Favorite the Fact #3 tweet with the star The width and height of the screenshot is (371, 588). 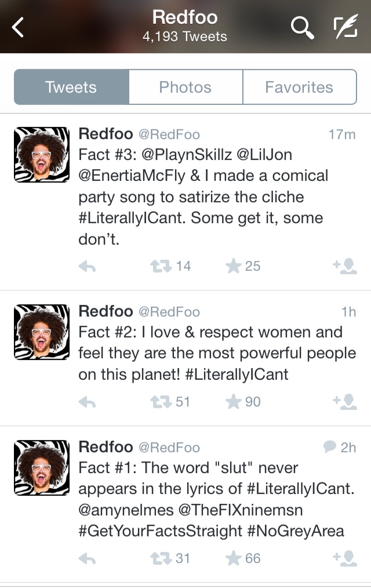(x=233, y=266)
